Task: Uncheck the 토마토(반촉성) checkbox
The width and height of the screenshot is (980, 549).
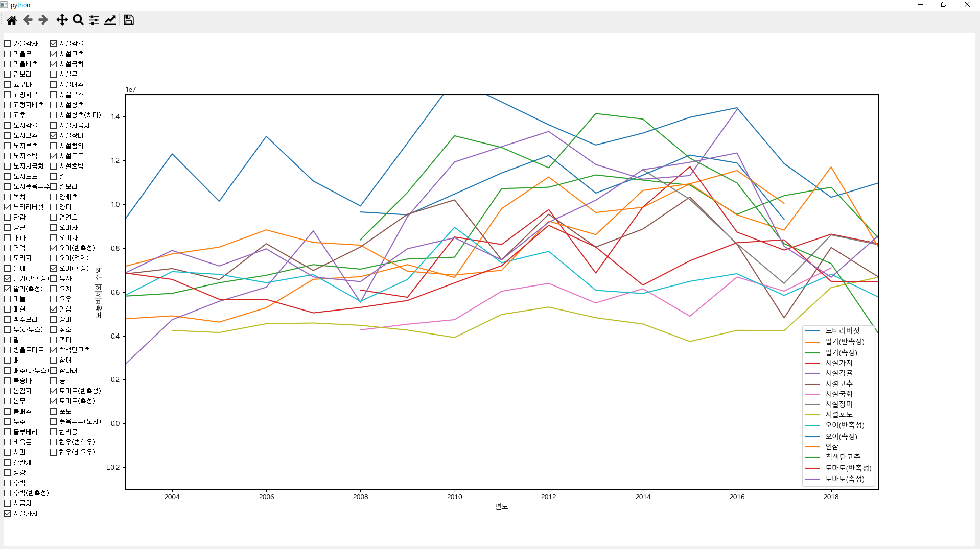Action: click(54, 391)
